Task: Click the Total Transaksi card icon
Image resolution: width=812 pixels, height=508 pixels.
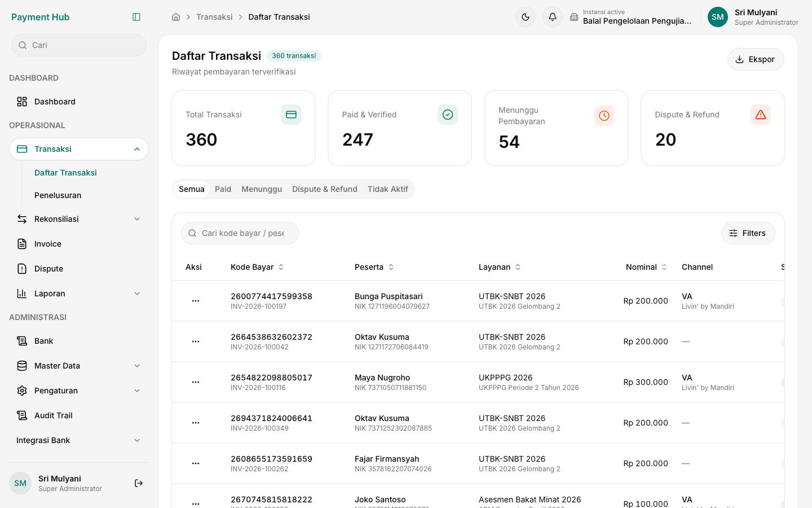Action: tap(291, 115)
